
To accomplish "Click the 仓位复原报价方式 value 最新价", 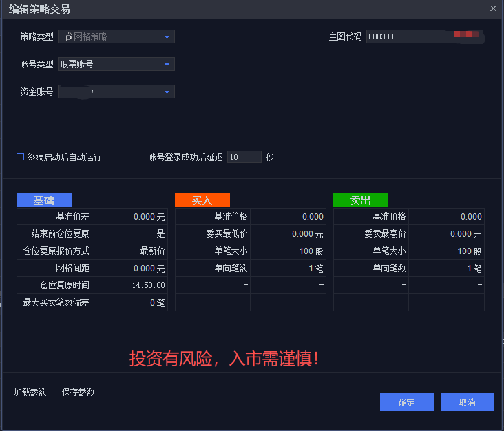I will pyautogui.click(x=130, y=251).
